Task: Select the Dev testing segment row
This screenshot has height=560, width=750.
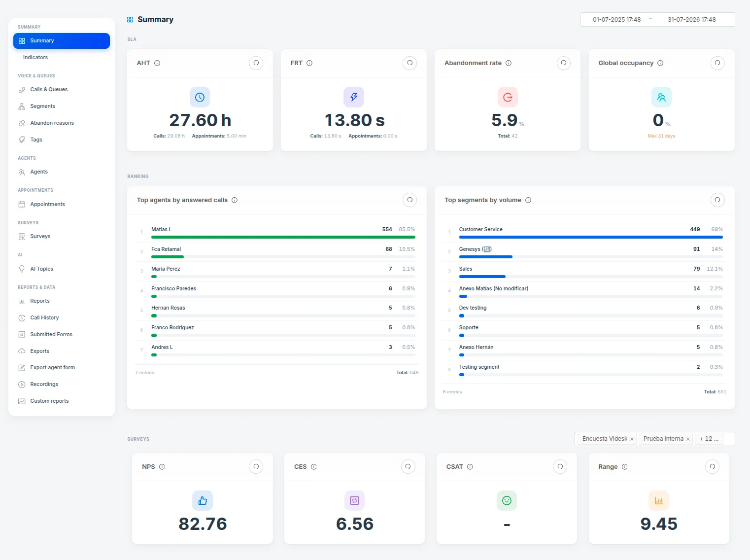Action: (x=584, y=311)
